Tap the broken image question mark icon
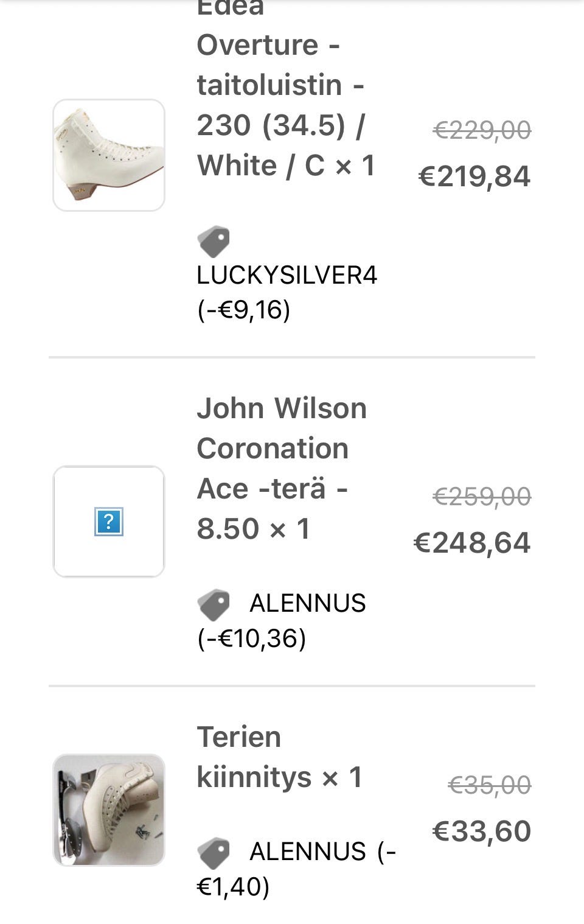 (x=109, y=522)
